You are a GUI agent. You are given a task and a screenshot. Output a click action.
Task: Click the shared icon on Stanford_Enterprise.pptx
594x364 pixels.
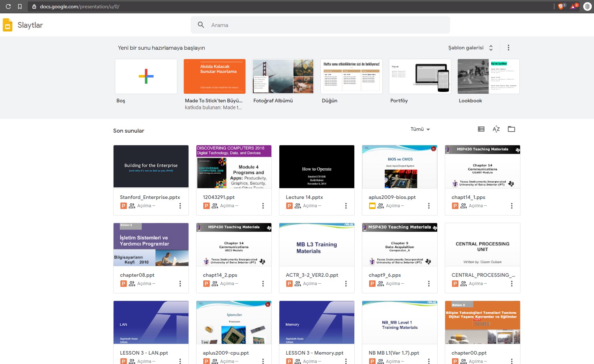(132, 206)
